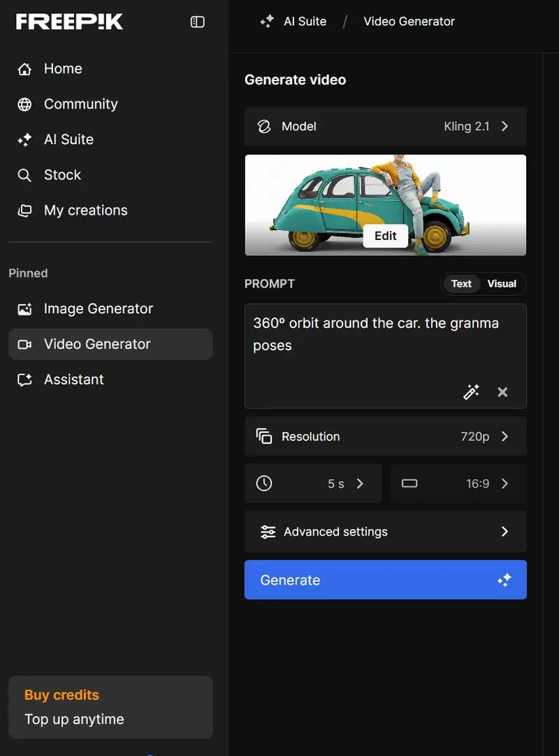Open the 5 s duration chevron
Viewport: 559px width, 756px height.
coord(360,483)
